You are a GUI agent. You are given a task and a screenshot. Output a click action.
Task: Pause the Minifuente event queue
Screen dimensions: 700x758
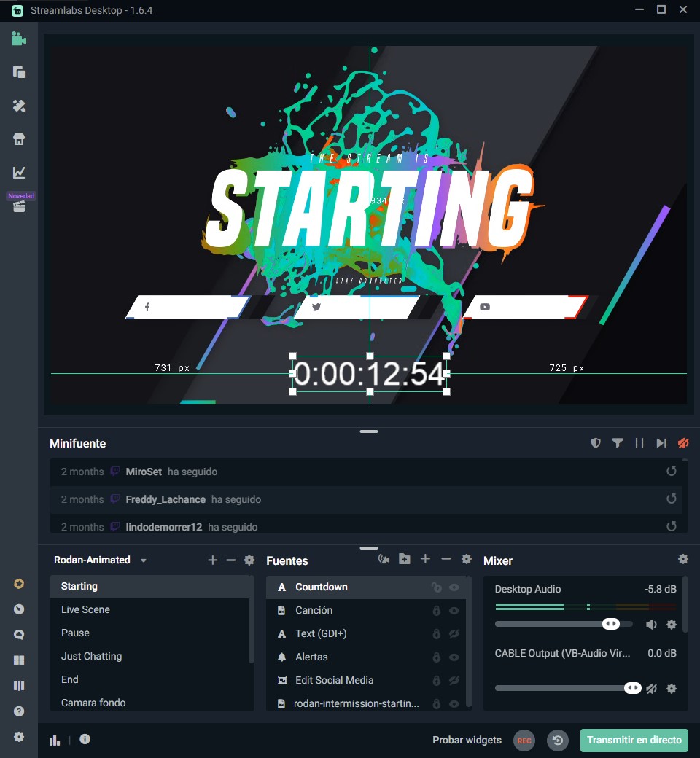pos(639,443)
